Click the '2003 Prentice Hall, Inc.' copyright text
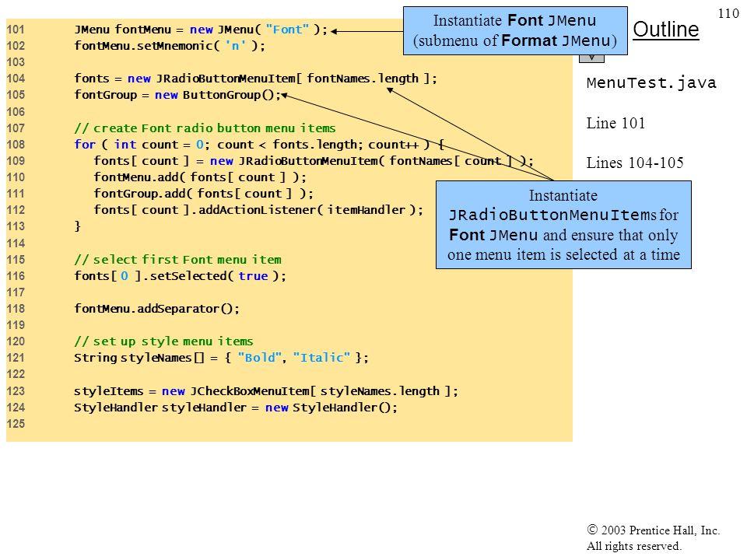747x560 pixels. pos(653,530)
